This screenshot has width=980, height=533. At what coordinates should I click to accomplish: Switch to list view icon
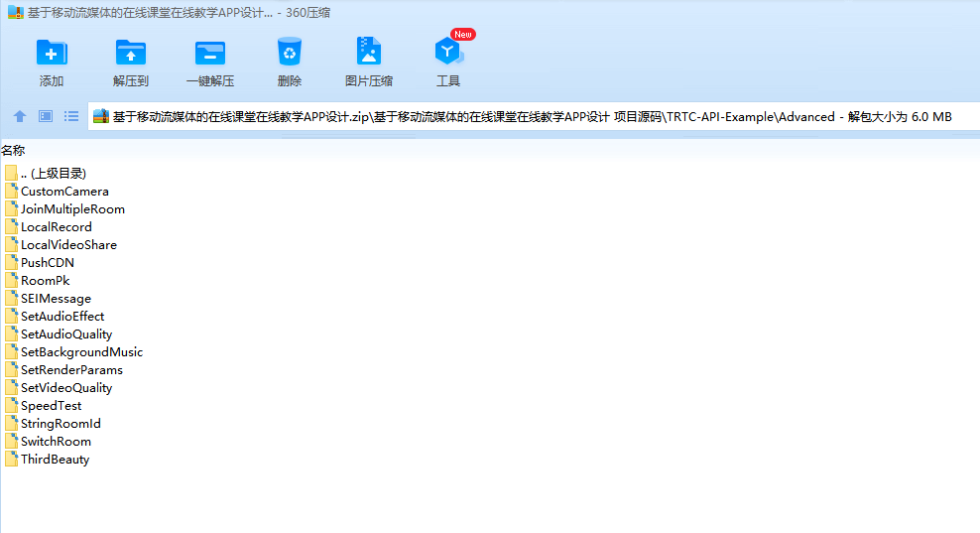[x=71, y=116]
